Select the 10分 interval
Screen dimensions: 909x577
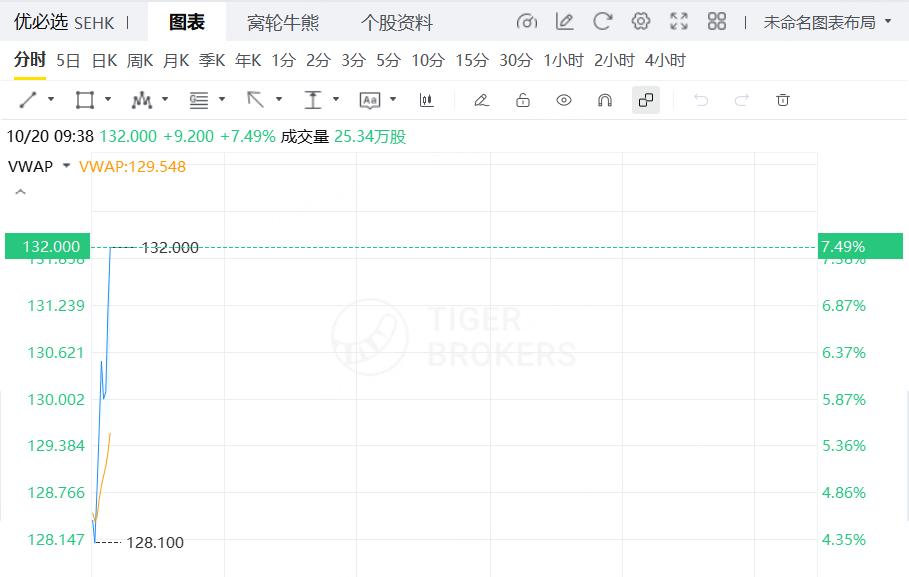[x=428, y=60]
